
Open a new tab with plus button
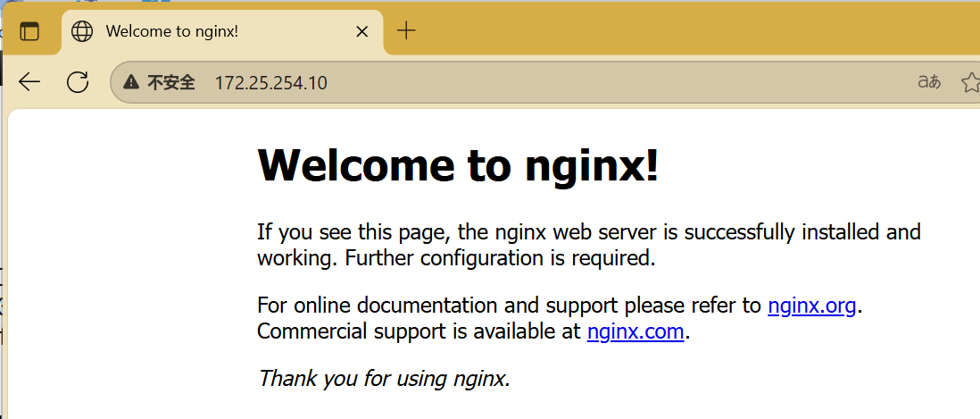click(406, 30)
